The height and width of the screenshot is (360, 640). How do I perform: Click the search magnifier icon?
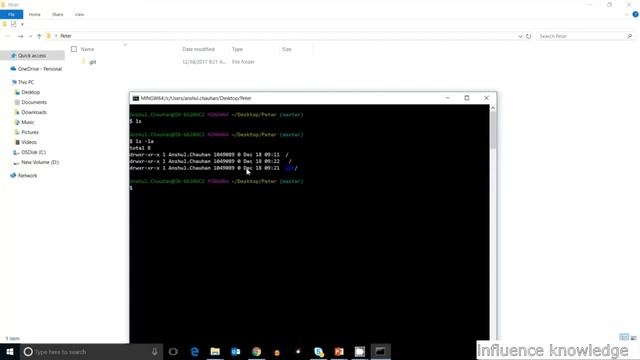[x=630, y=36]
